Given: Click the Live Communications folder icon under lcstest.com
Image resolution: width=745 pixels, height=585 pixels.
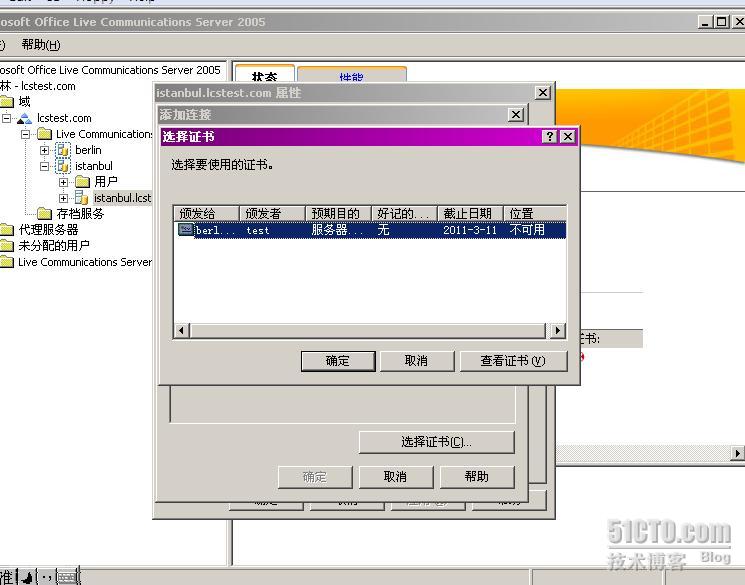Looking at the screenshot, I should 44,134.
